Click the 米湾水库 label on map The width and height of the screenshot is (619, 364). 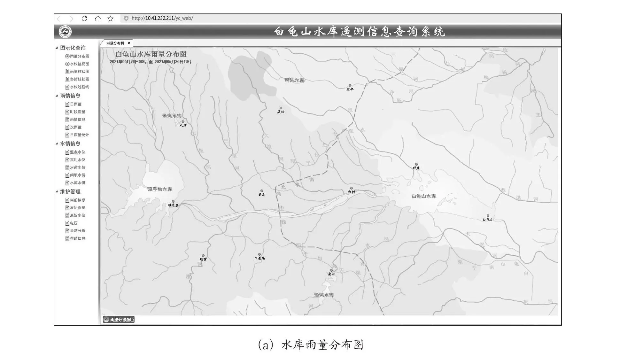click(172, 116)
